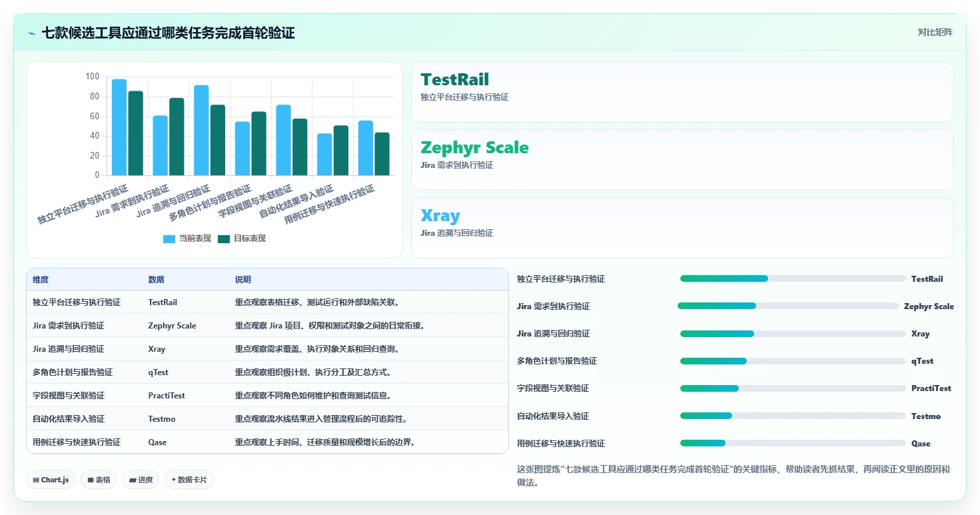This screenshot has width=980, height=515.
Task: Click the Zephyr Scale progress bar
Action: [x=788, y=306]
